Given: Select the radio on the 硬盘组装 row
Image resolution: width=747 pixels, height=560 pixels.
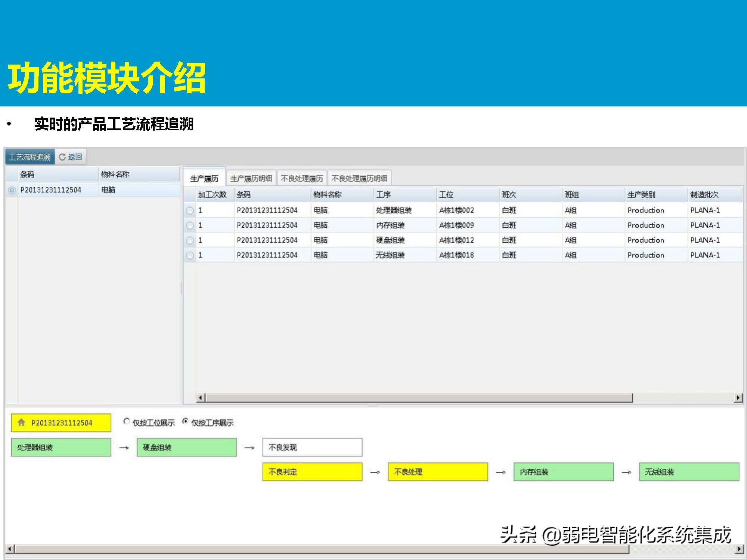Looking at the screenshot, I should pos(190,240).
